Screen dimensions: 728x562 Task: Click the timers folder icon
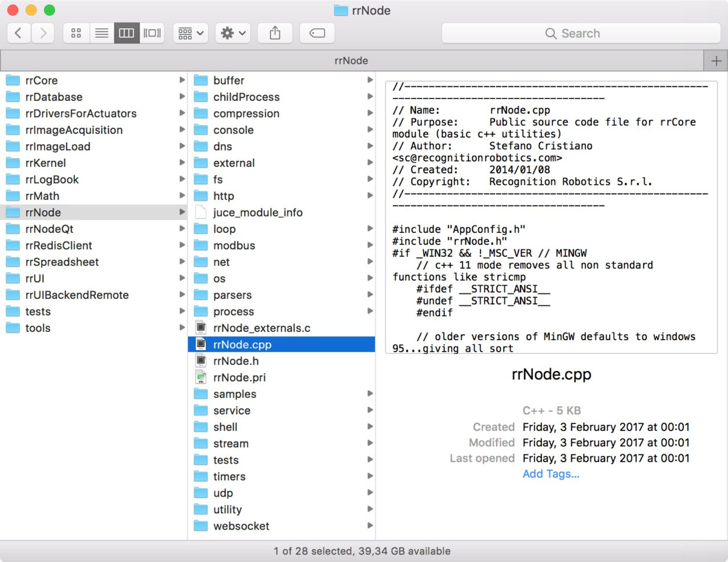tap(201, 476)
